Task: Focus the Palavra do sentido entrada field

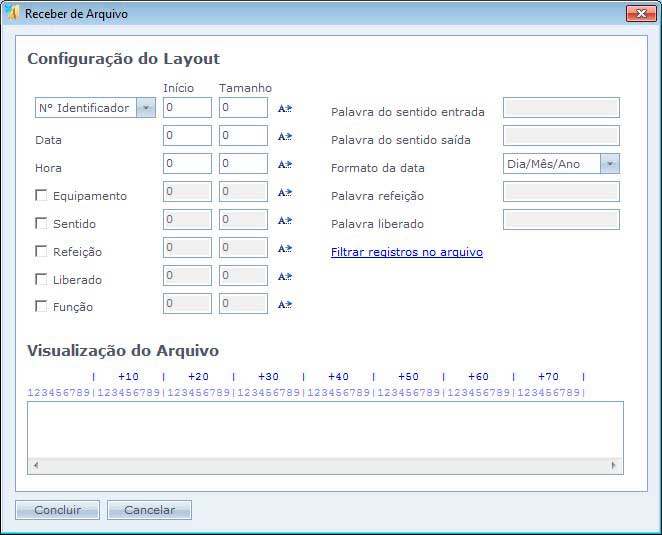Action: click(x=561, y=108)
